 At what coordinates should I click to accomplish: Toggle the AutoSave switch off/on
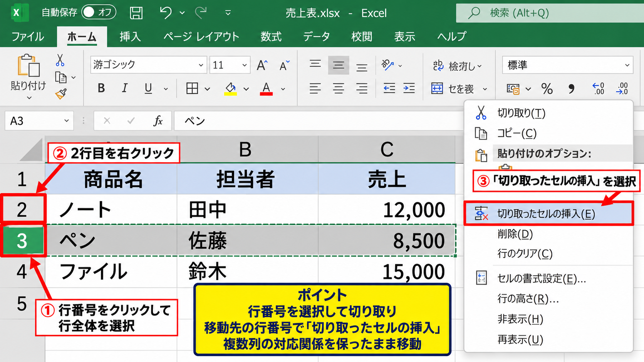point(99,13)
